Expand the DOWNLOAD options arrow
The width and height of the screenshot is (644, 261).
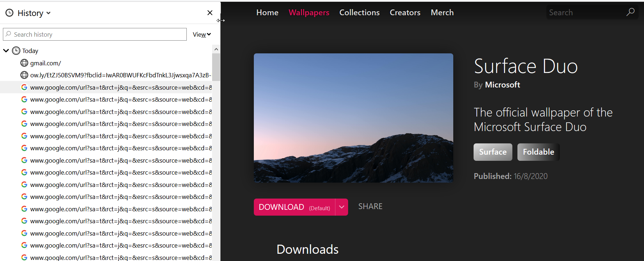(342, 207)
